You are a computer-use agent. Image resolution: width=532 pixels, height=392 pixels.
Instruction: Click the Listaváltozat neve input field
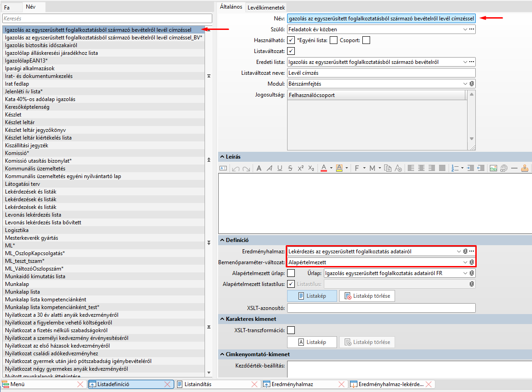click(381, 73)
